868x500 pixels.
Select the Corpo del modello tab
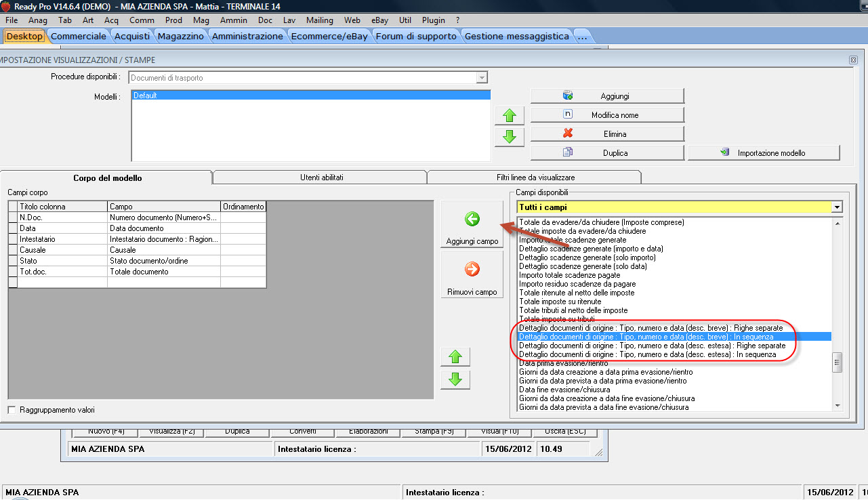click(x=107, y=178)
